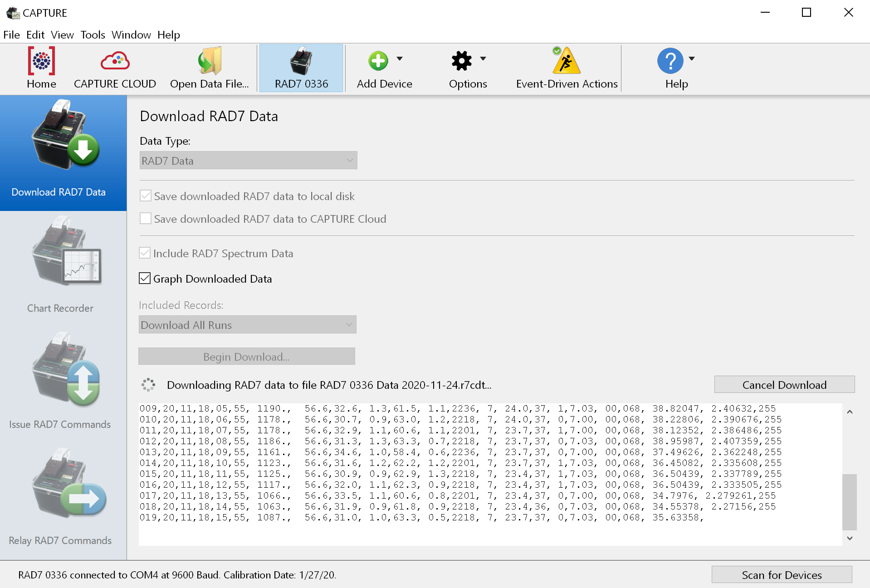Toggle Save downloaded data to local disk
The width and height of the screenshot is (870, 588).
146,196
